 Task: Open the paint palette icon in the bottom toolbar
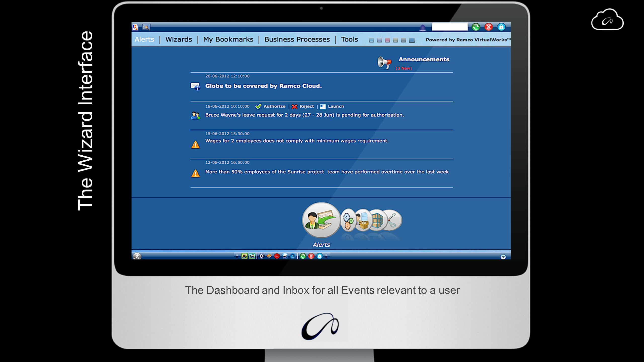269,256
